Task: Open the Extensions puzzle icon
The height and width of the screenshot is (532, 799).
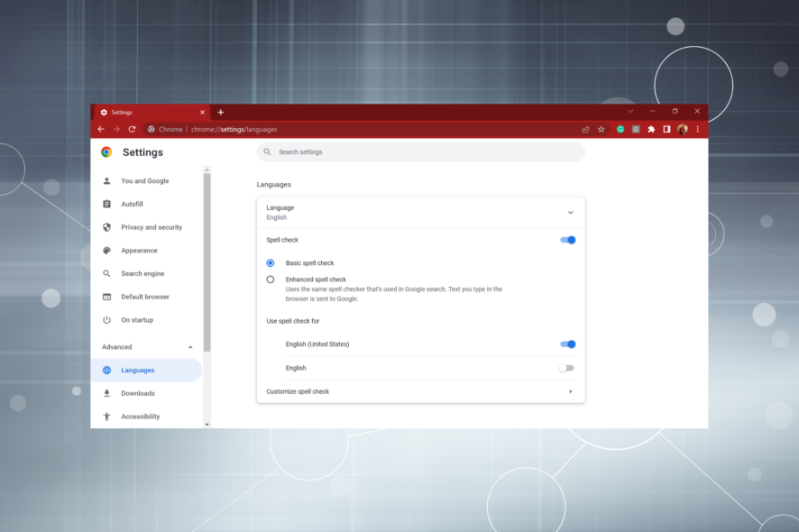Action: 651,129
